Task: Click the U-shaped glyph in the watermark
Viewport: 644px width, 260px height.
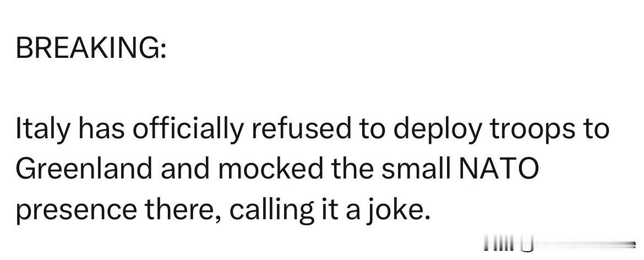Action: 527,243
